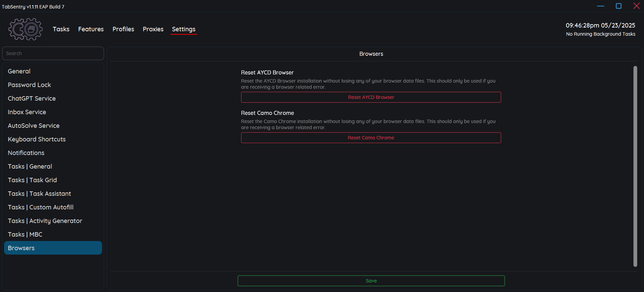Open Keyboard Shortcuts settings

[53, 139]
